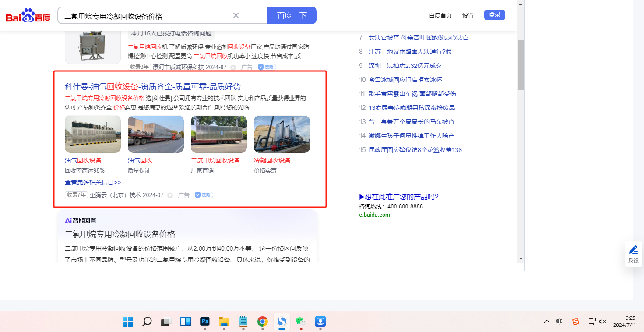Open Photoshop from the taskbar
The height and width of the screenshot is (332, 644).
(x=204, y=321)
